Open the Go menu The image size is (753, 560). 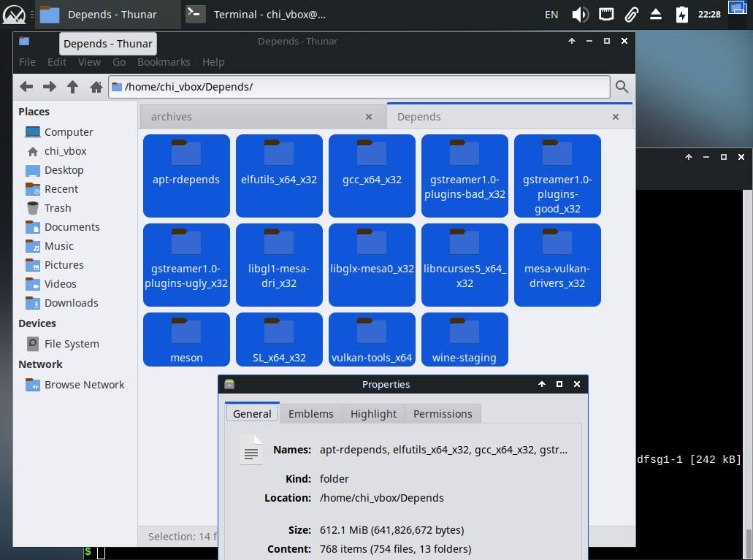119,62
